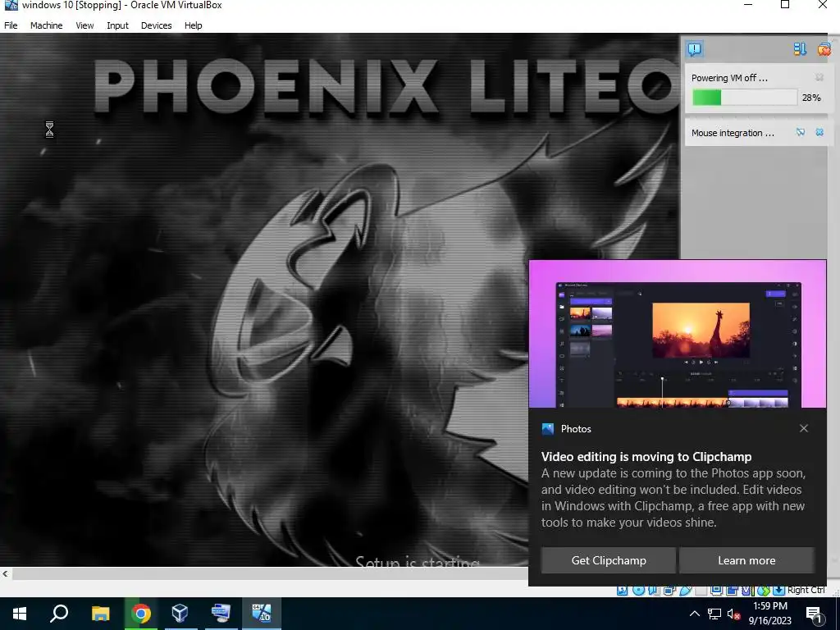Click the optical disk status icon
This screenshot has height=630, width=840.
click(638, 591)
